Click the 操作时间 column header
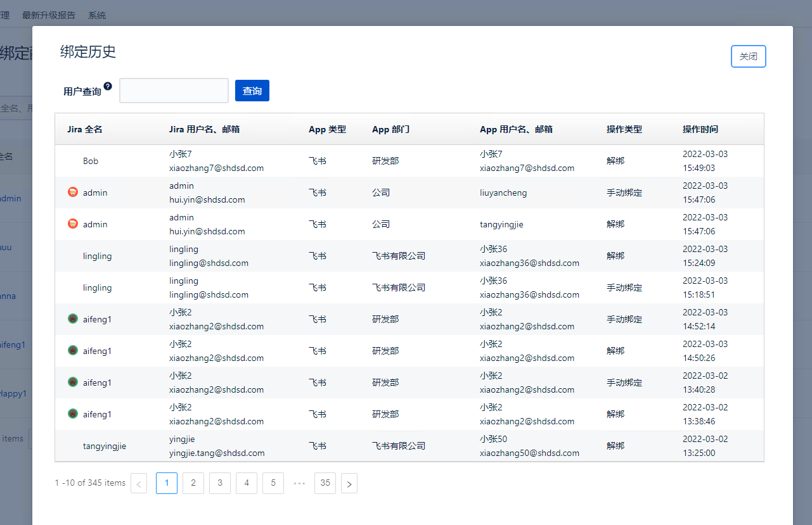812x525 pixels. tap(700, 129)
